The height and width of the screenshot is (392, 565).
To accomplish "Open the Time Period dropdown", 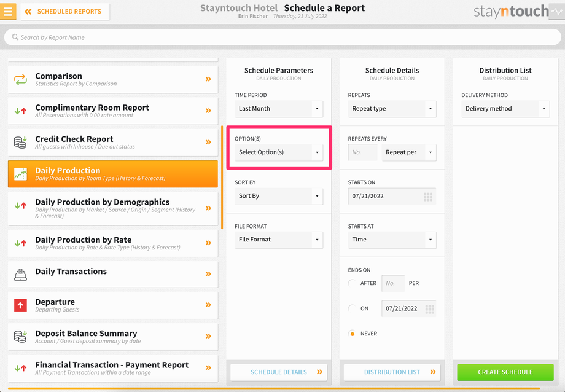I will click(x=279, y=109).
